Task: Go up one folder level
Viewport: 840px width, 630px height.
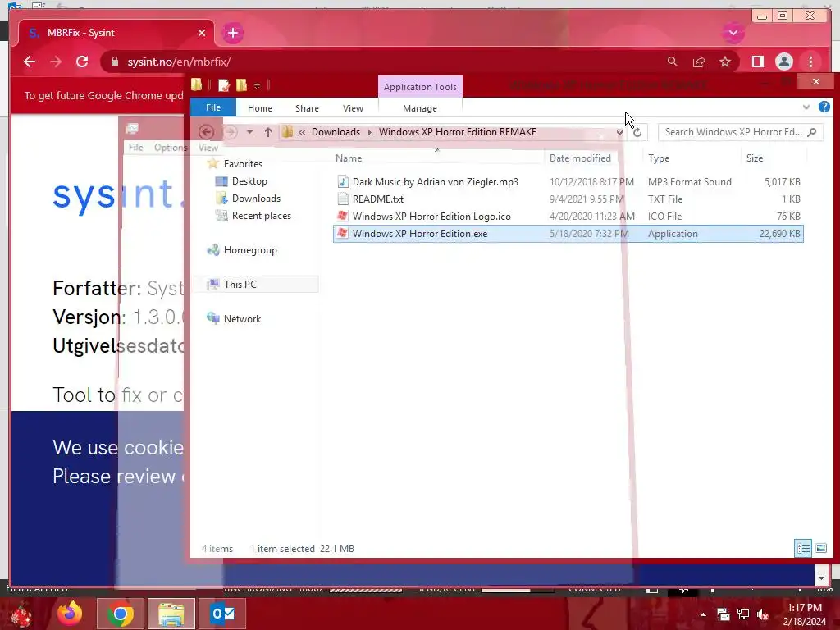Action: [268, 132]
